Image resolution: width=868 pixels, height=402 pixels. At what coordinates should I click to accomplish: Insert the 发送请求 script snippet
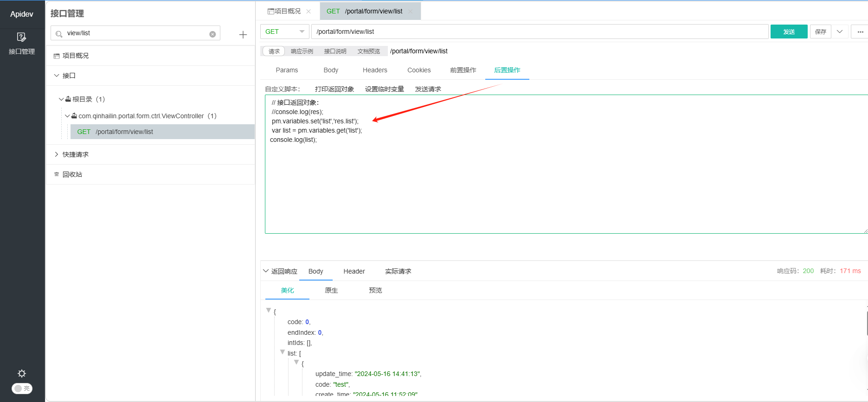pyautogui.click(x=428, y=89)
